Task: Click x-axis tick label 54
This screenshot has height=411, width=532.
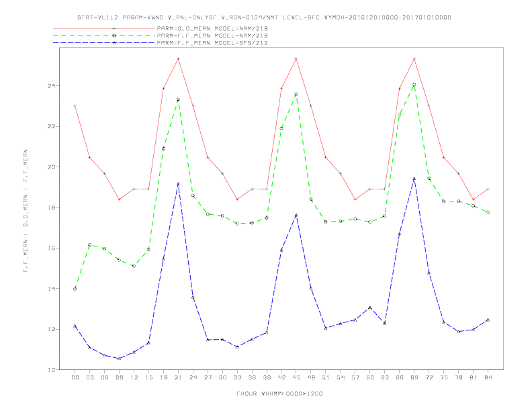Action: (x=341, y=377)
